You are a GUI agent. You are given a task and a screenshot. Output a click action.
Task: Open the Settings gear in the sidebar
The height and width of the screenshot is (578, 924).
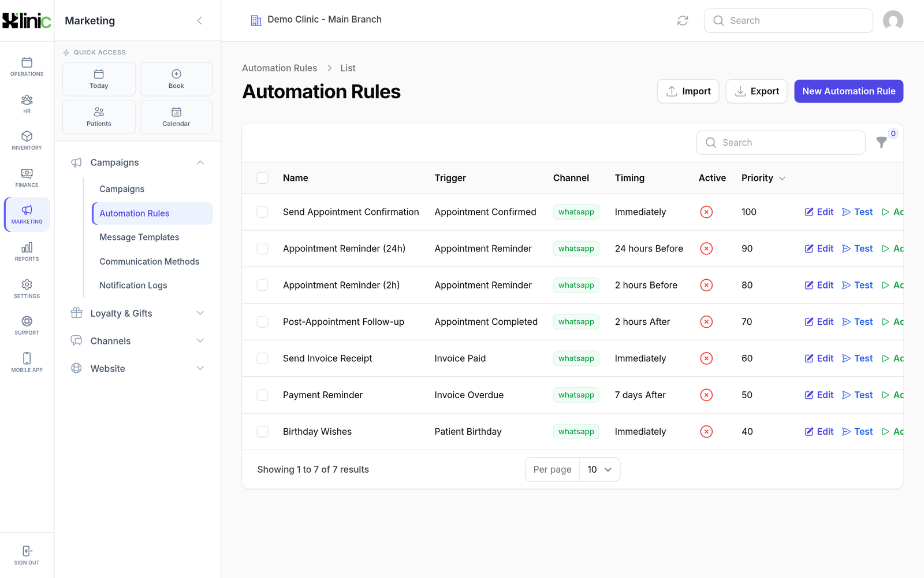(27, 289)
